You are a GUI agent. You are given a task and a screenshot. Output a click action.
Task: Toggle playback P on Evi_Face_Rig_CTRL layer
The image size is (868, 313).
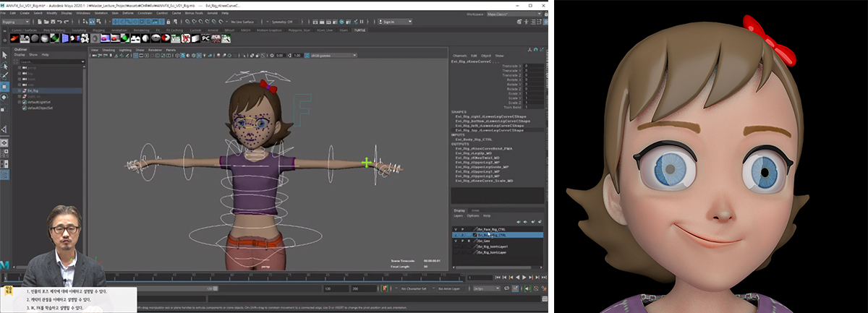tap(462, 229)
